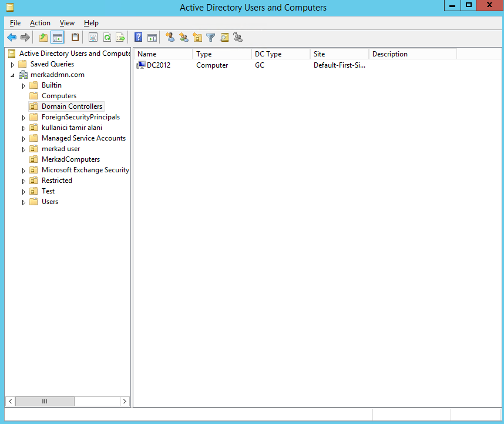Refresh the view with green arrow icon

pos(107,38)
